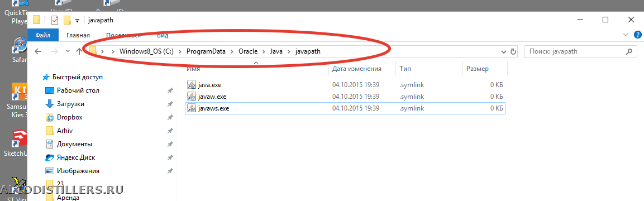Click Oracle in address path
644x201 pixels.
(x=248, y=51)
